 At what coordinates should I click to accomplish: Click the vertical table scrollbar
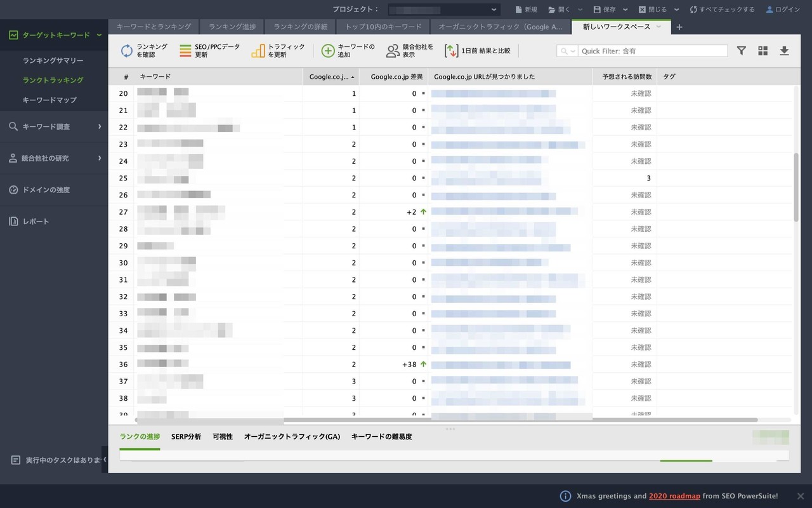[796, 187]
